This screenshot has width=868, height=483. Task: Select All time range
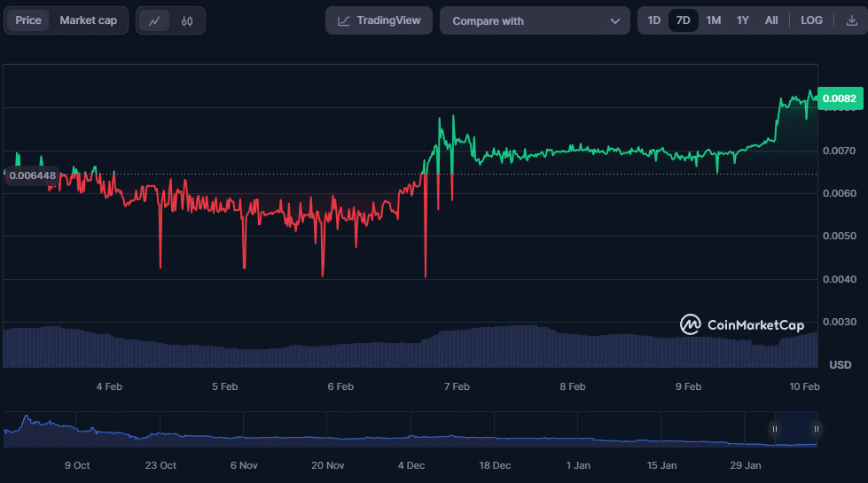pos(771,20)
